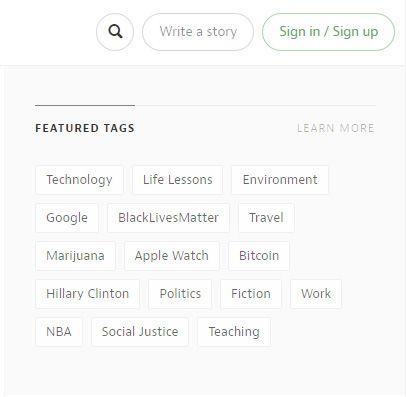Screen dimensions: 406x397
Task: Click the Google tag
Action: pyautogui.click(x=67, y=218)
